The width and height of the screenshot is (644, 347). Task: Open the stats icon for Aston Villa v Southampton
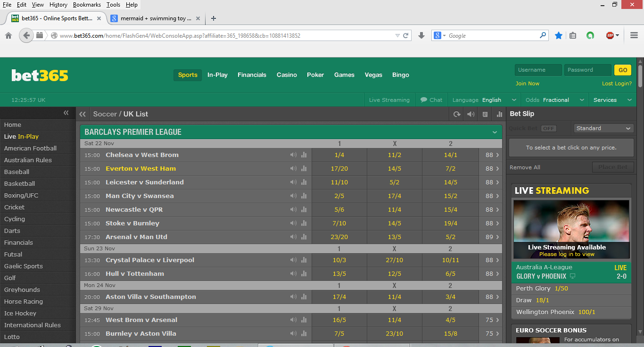pos(304,297)
